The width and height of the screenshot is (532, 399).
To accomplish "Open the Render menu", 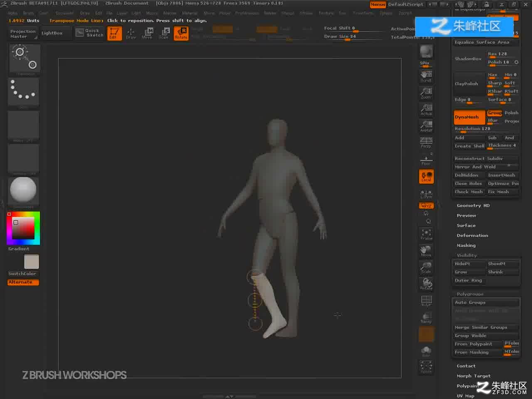I will point(270,13).
